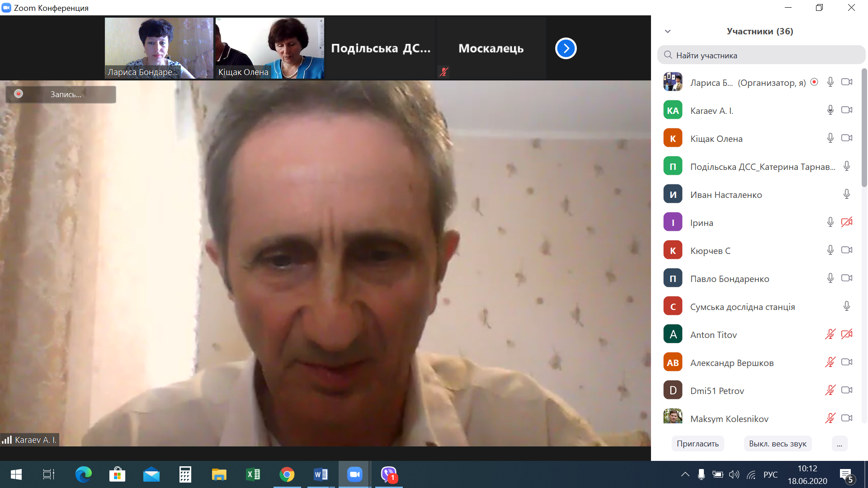
Task: Click Александр Вершков muted mic icon
Action: 830,362
